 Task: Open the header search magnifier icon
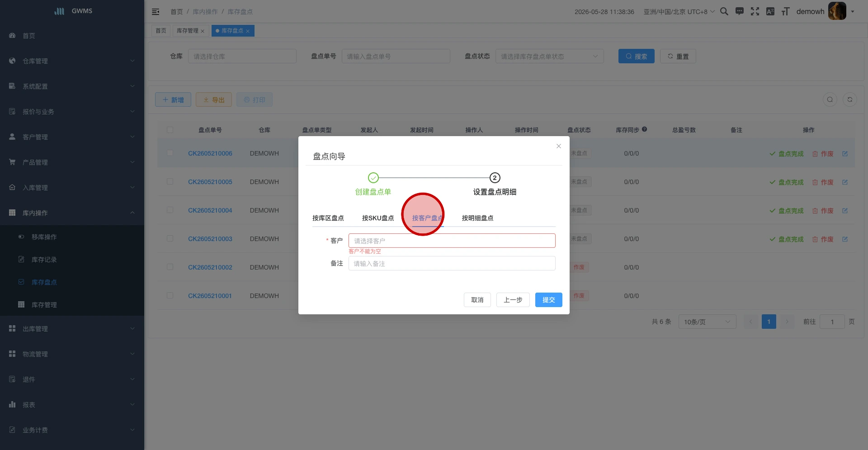724,11
